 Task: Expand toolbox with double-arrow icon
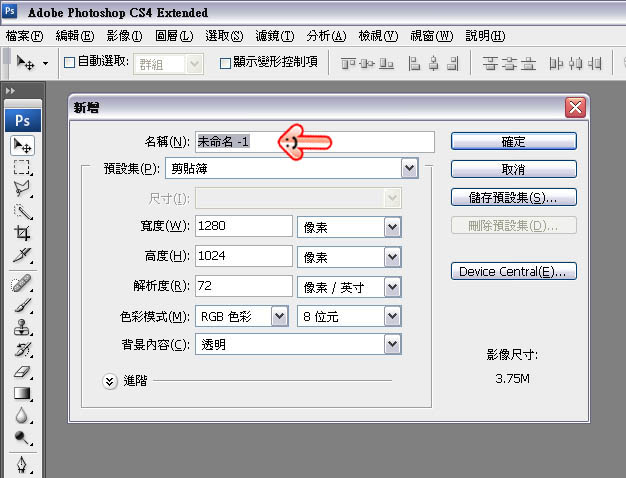10,91
